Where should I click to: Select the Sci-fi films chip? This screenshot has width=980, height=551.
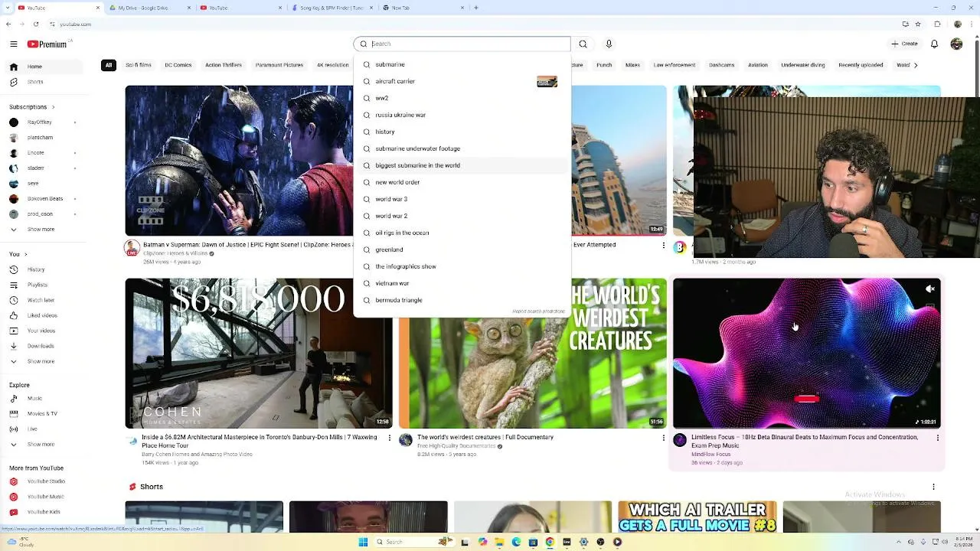139,65
